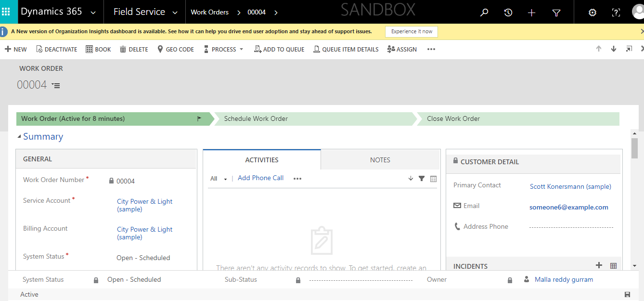Open the search magnifier icon
Viewport: 644px width, 301px height.
tap(485, 13)
